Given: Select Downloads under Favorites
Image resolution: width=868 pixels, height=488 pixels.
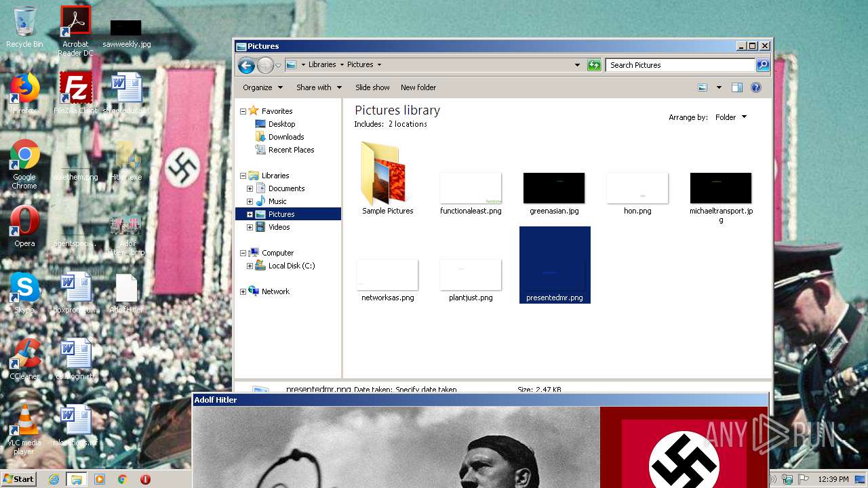Looking at the screenshot, I should (286, 137).
